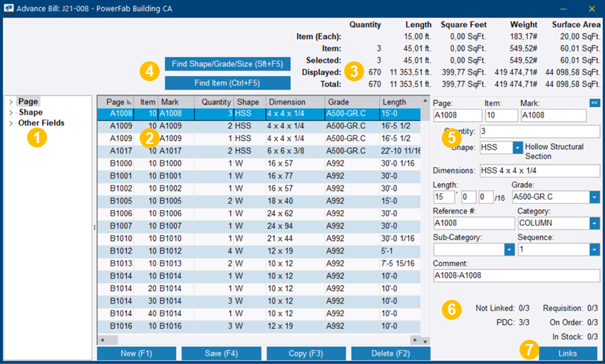
Task: Expand the Other Fields tree node
Action: point(11,123)
